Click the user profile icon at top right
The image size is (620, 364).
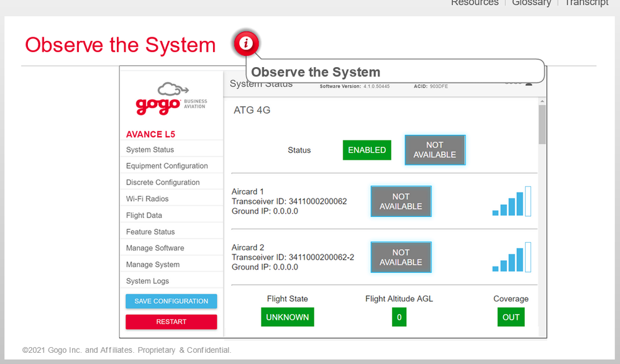[529, 83]
